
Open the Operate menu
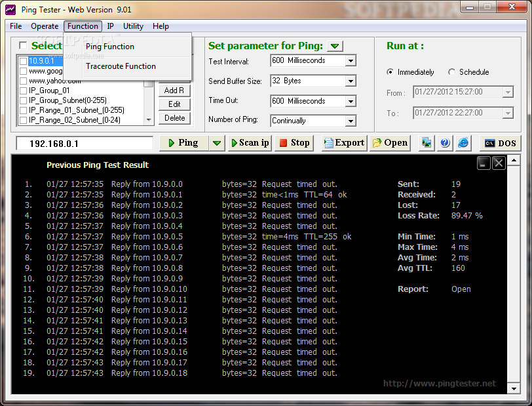(x=45, y=26)
